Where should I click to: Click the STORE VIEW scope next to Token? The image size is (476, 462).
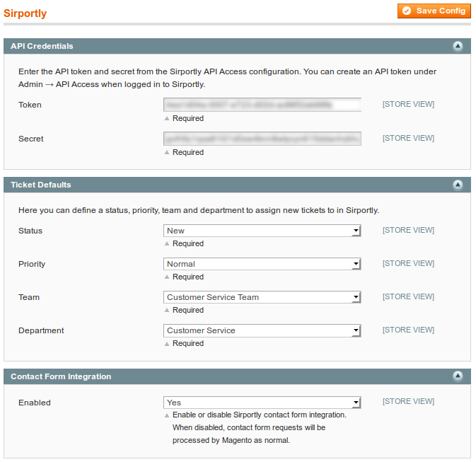tap(408, 104)
